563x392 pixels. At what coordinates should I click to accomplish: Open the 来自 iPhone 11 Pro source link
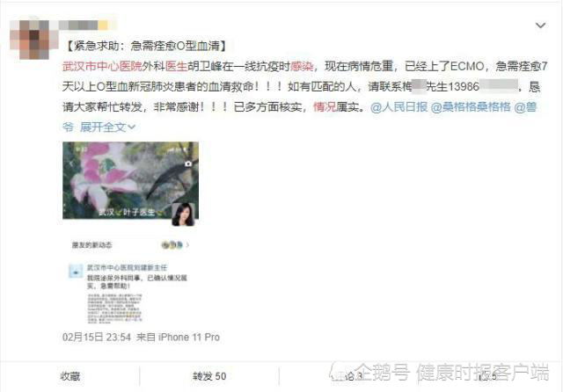pos(178,338)
